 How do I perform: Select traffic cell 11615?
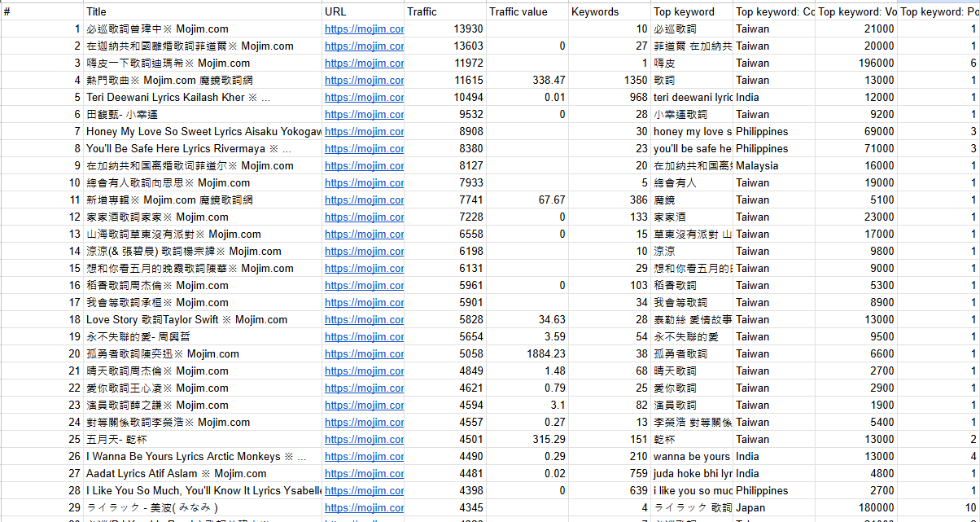[x=445, y=80]
